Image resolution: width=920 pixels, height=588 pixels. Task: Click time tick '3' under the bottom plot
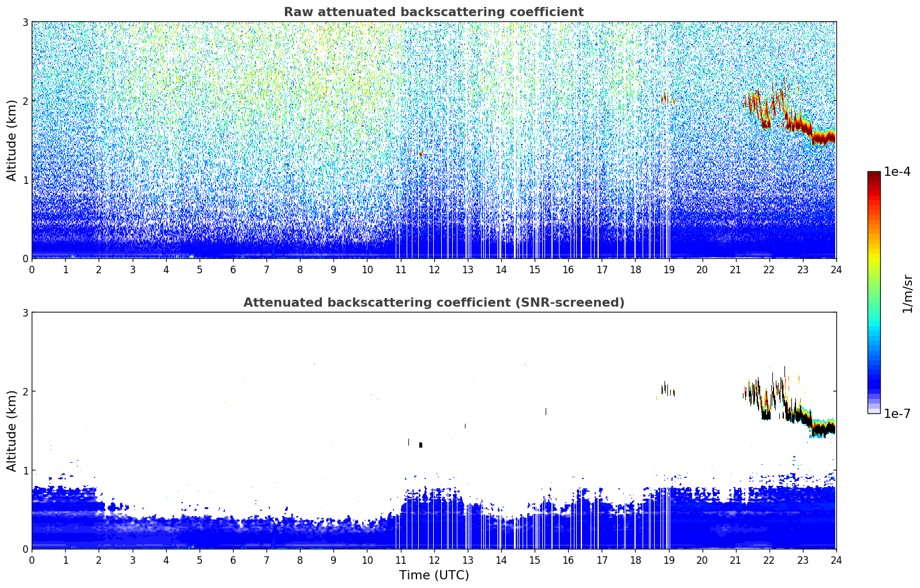[x=133, y=560]
